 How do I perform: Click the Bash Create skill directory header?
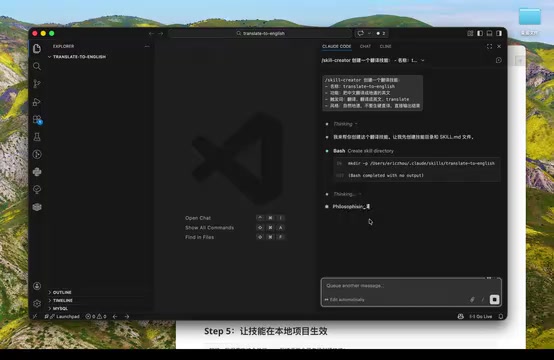point(363,151)
